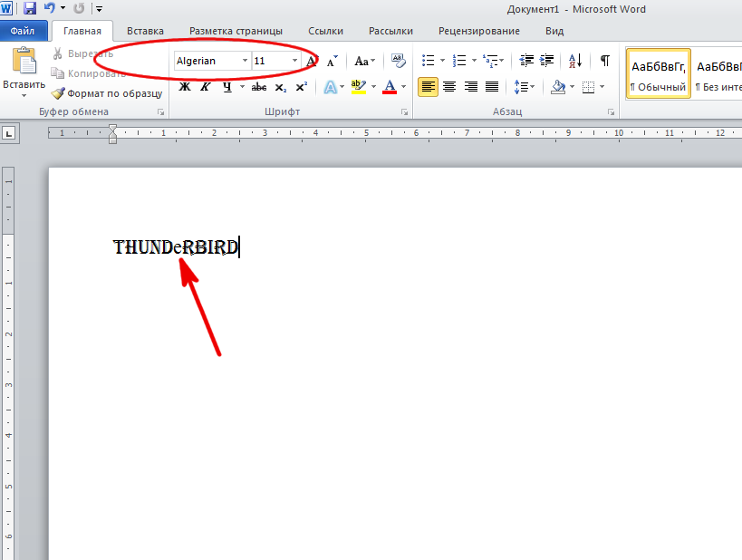Toggle subscript x₂ formatting
742x560 pixels.
tap(281, 87)
